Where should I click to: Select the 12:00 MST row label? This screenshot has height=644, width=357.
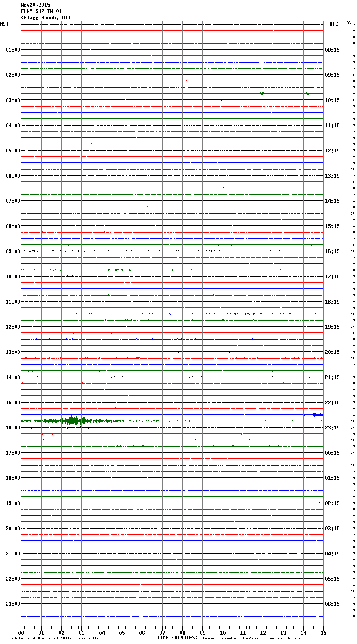pos(13,327)
